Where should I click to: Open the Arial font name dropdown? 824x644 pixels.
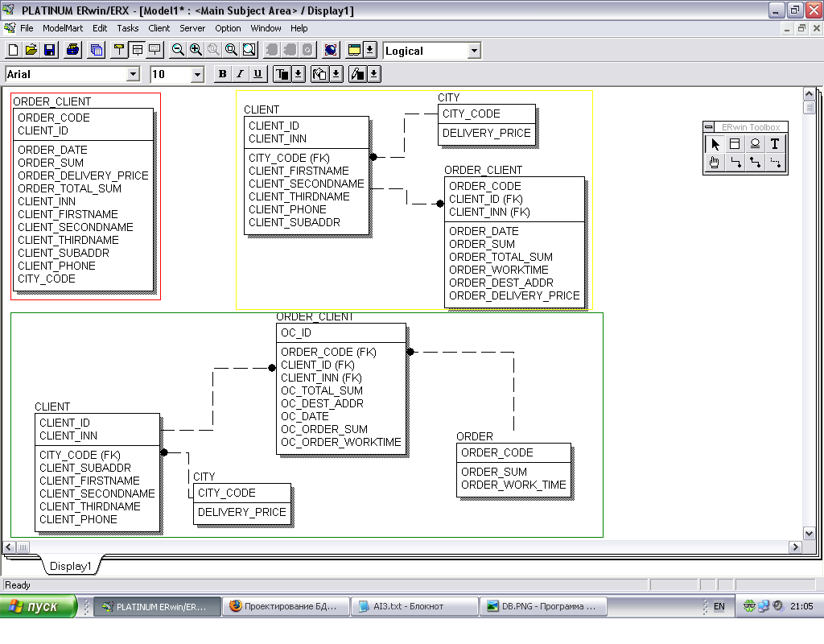pyautogui.click(x=133, y=74)
